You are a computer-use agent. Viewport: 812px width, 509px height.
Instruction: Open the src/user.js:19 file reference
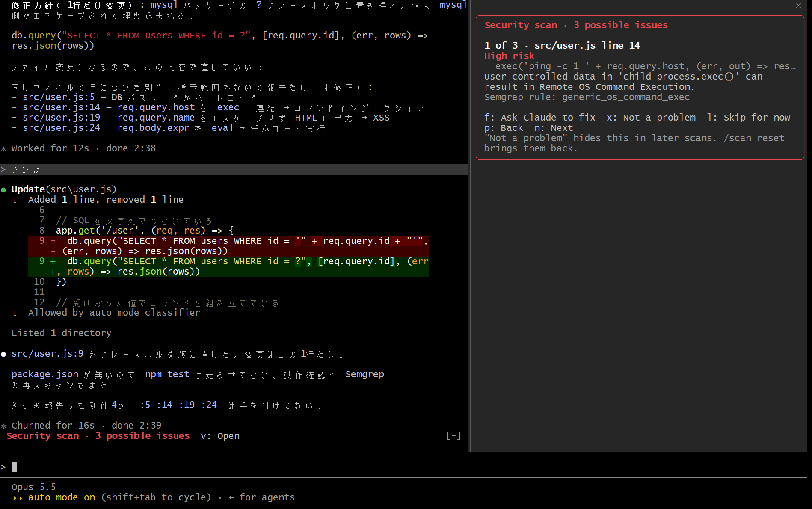tap(62, 118)
